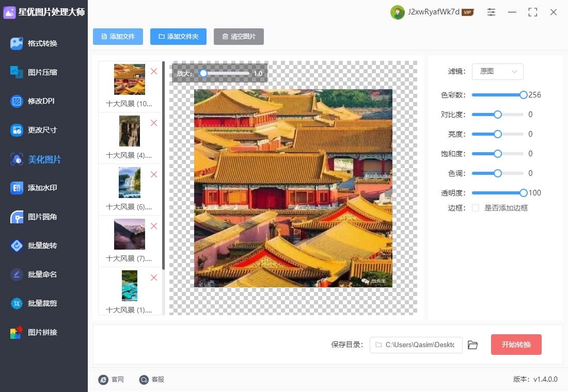Enable the 是否添加边框 border checkbox
Image resolution: width=568 pixels, height=392 pixels.
pyautogui.click(x=475, y=208)
